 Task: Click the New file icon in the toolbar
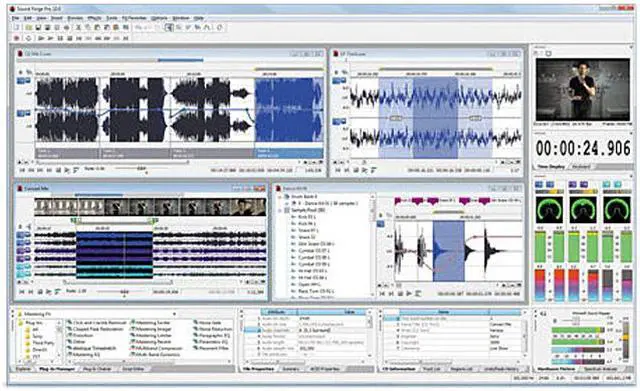click(17, 27)
